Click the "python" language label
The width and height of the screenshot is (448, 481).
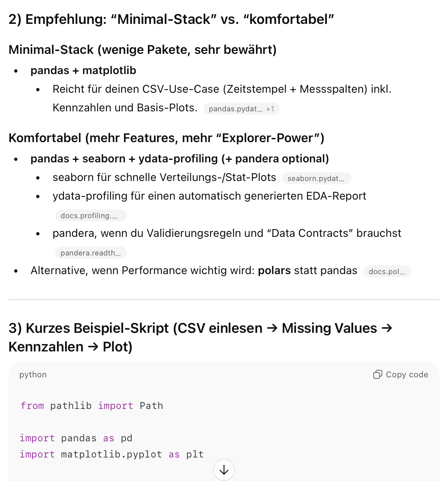pyautogui.click(x=33, y=375)
